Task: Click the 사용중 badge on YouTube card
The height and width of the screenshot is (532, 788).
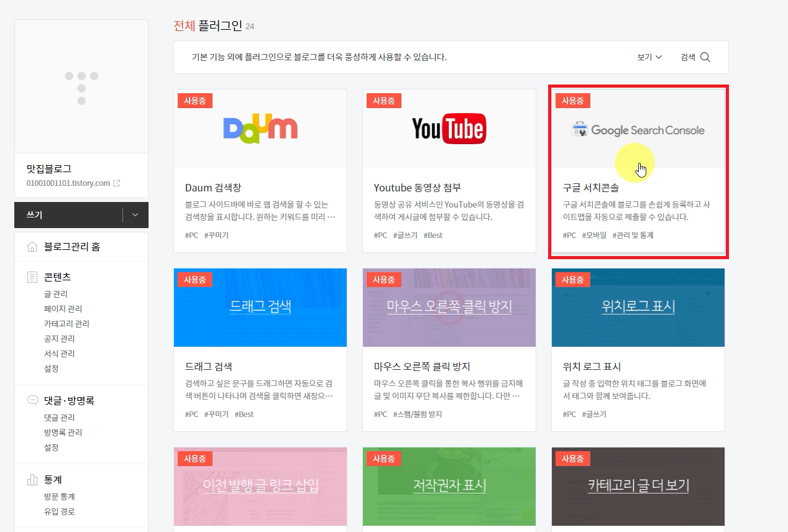Action: [x=384, y=101]
